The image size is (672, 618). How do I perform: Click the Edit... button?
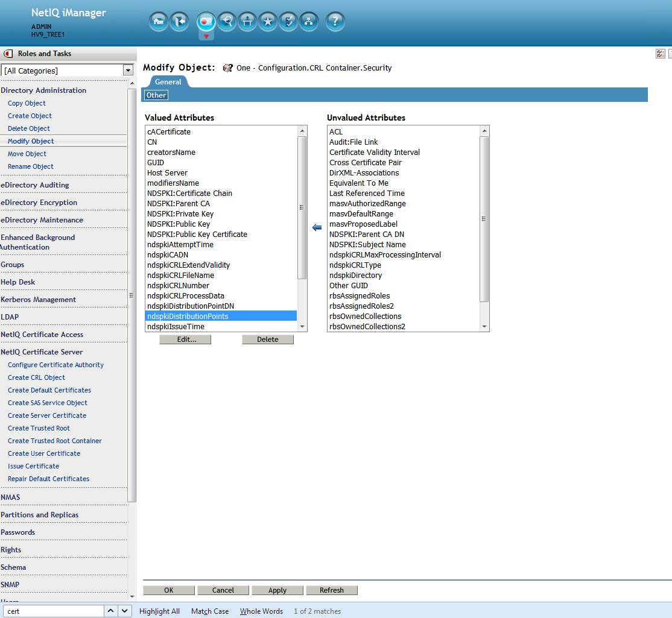(x=185, y=339)
